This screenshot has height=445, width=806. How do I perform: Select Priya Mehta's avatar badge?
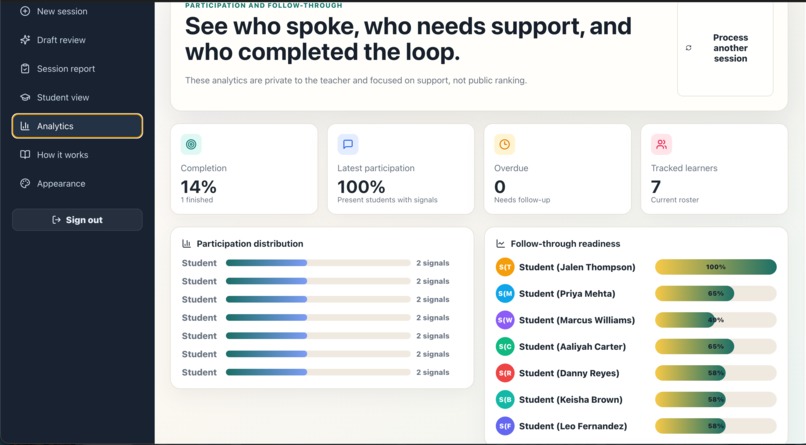point(505,293)
